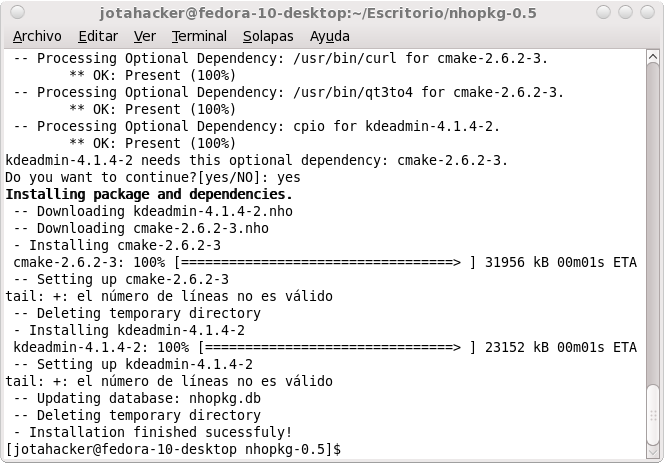Image resolution: width=664 pixels, height=463 pixels.
Task: Open the Ayuda menu
Action: pyautogui.click(x=329, y=36)
